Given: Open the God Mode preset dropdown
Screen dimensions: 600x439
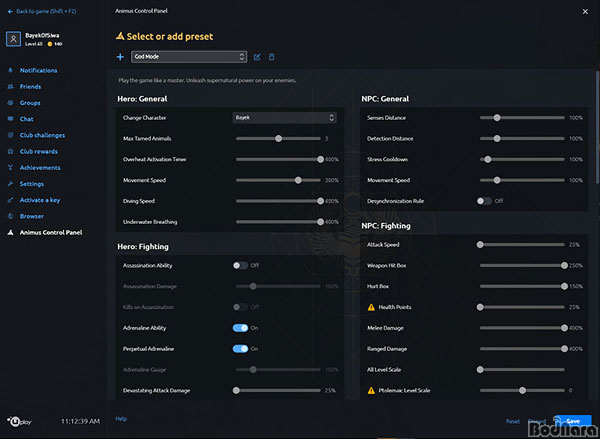Looking at the screenshot, I should [x=189, y=57].
